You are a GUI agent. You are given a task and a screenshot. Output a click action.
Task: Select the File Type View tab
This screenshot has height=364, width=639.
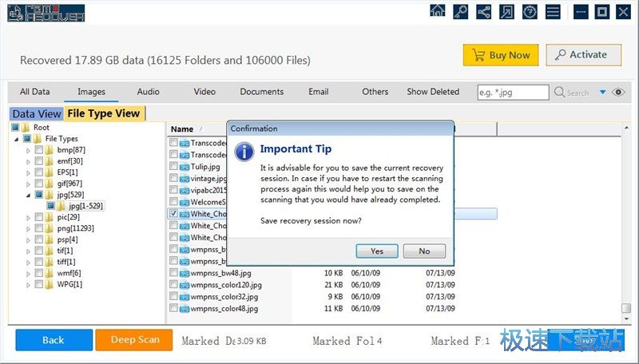[x=104, y=113]
